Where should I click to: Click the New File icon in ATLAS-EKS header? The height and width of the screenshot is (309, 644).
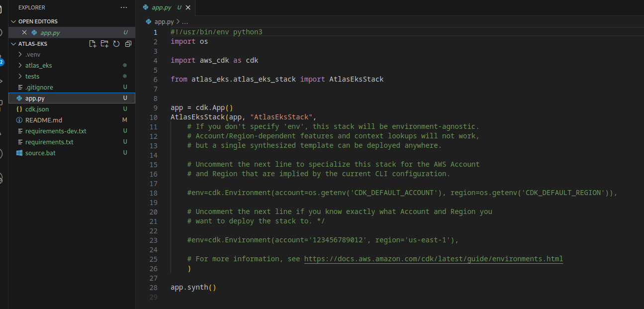tap(92, 44)
